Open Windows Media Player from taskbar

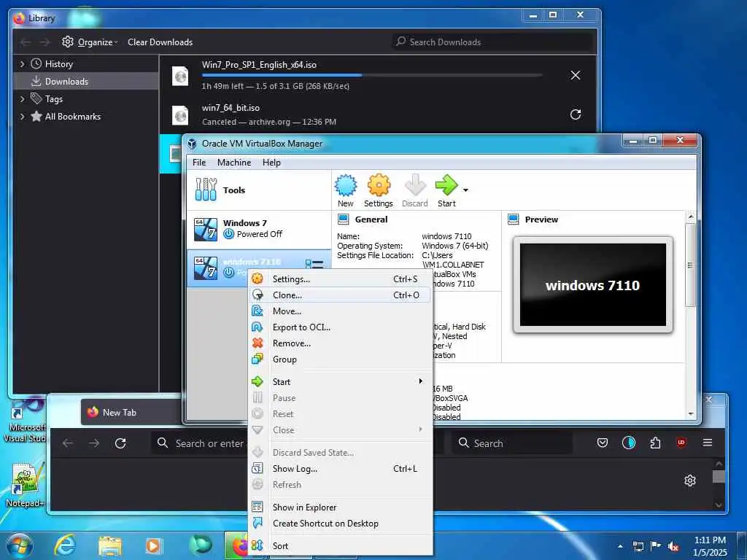pos(154,545)
